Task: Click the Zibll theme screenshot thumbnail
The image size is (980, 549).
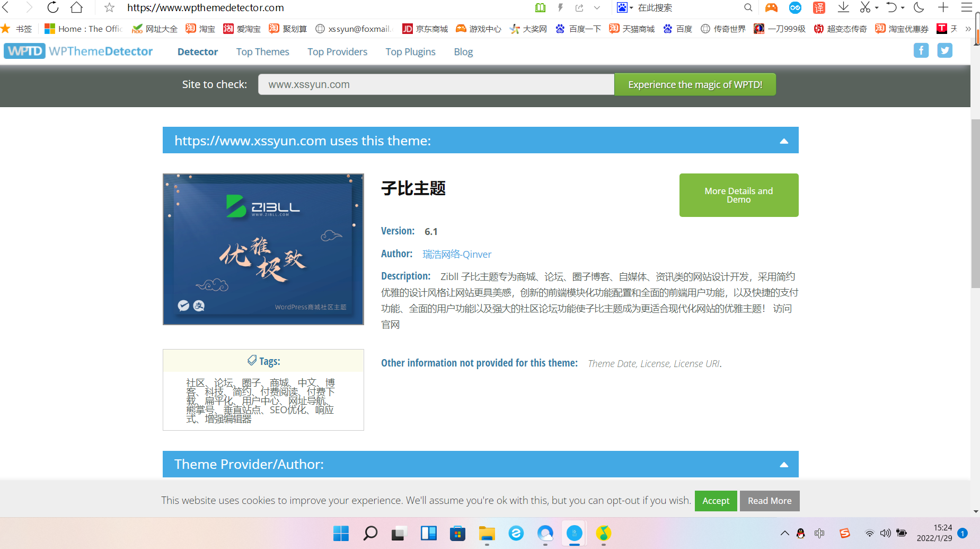Action: [x=263, y=249]
